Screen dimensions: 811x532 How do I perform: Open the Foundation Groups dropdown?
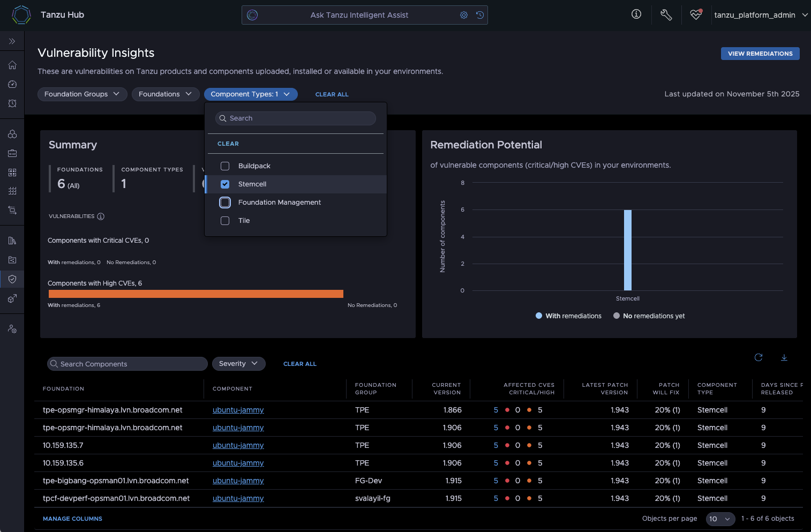[82, 94]
